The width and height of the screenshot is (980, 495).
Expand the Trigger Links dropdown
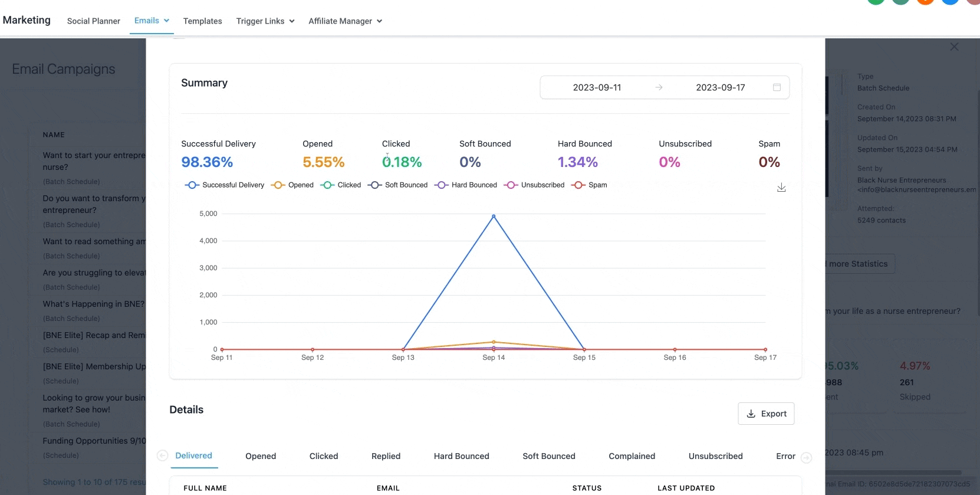(265, 21)
